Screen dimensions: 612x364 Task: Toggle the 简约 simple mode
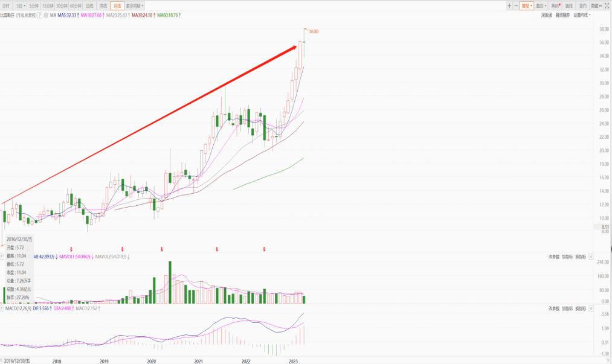[x=582, y=5]
